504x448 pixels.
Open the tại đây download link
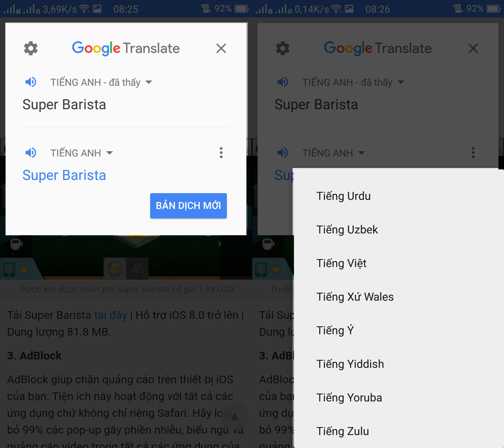tap(111, 315)
